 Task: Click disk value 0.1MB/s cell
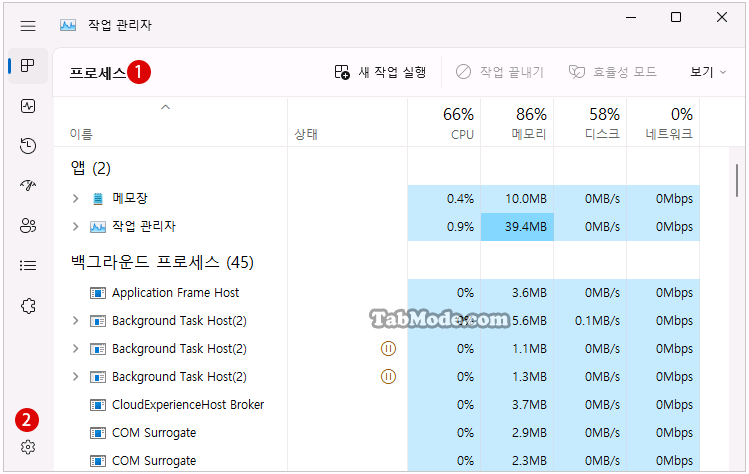[590, 321]
